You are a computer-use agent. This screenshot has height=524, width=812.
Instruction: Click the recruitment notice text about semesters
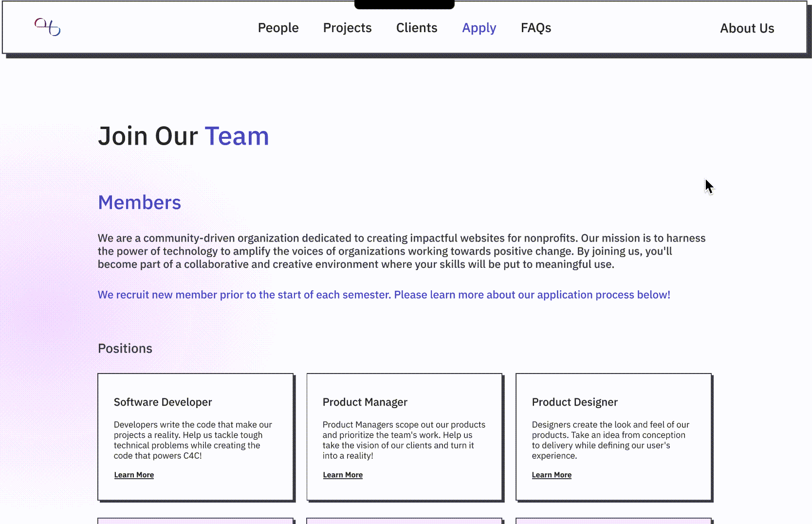click(x=384, y=295)
